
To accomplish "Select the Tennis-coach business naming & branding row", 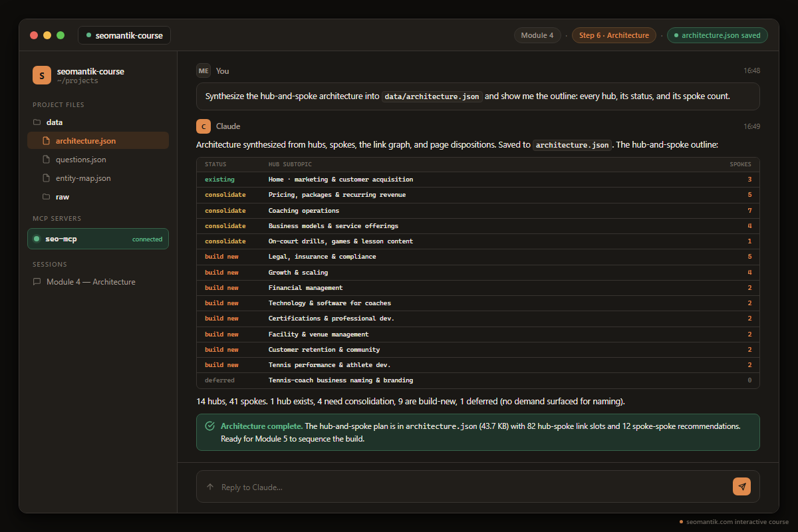I will click(x=477, y=380).
